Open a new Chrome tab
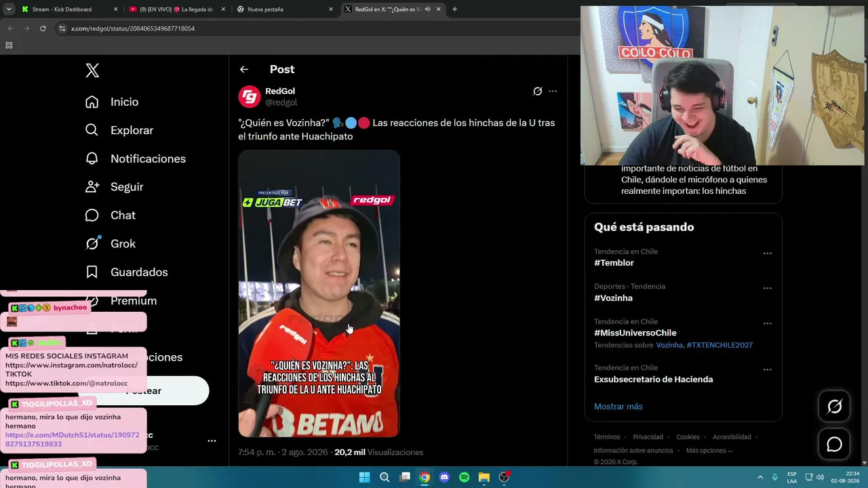 coord(454,9)
